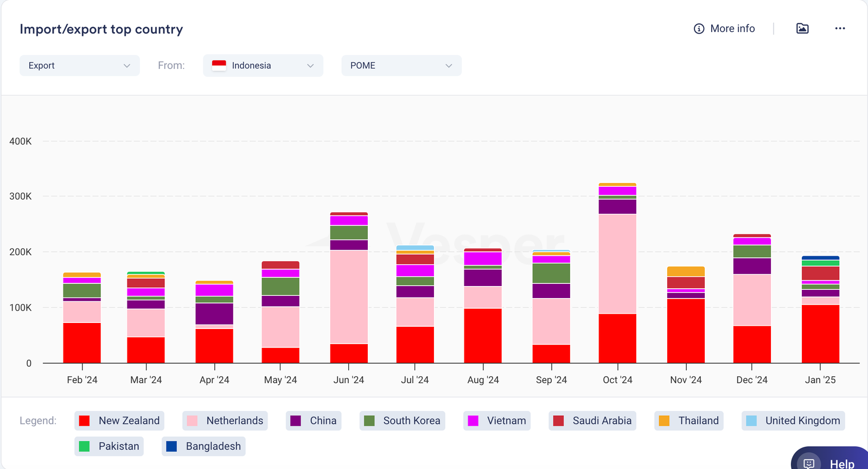Click the Thailand orange color swatch
868x469 pixels.
click(664, 421)
